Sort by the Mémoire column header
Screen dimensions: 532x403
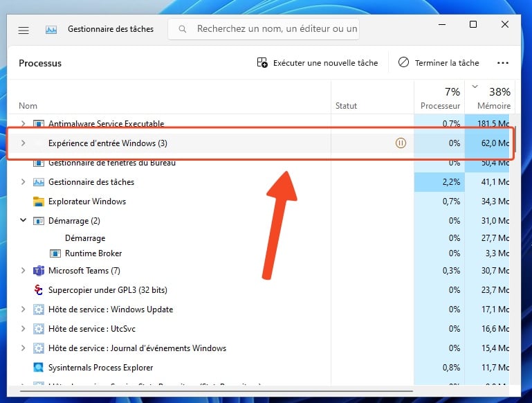[494, 106]
